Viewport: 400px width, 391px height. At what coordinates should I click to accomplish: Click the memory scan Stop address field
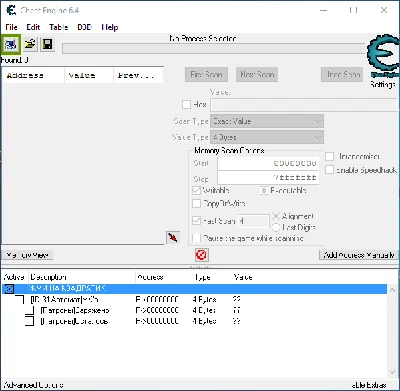268,177
